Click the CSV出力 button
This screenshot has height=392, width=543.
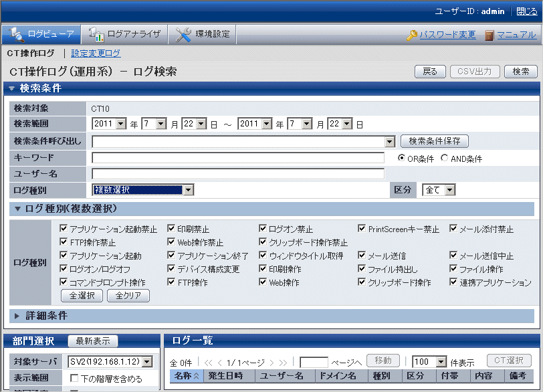coord(475,72)
